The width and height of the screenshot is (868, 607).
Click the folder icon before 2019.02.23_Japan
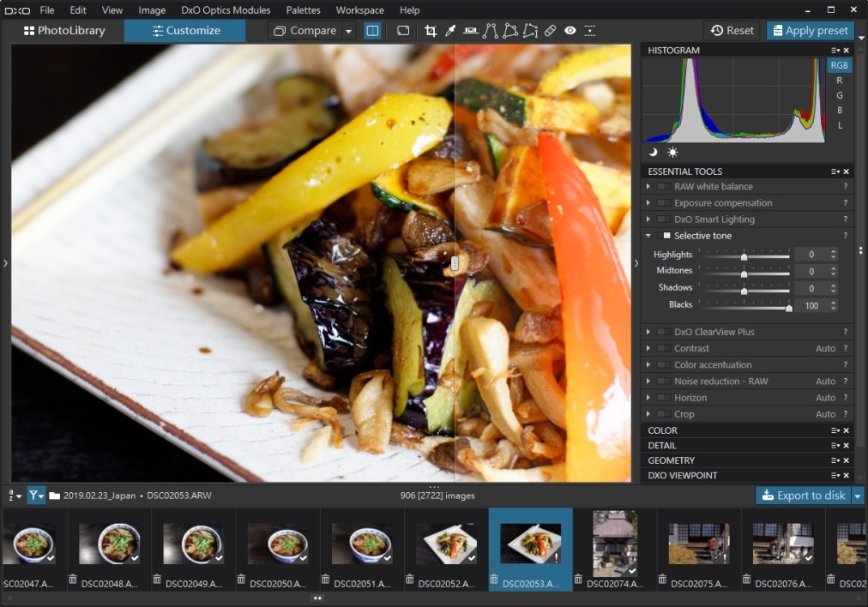(x=54, y=496)
